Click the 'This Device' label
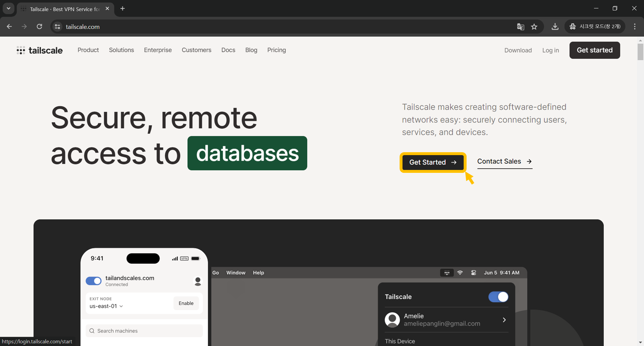Screen dimensions: 644x346 click(x=400, y=341)
